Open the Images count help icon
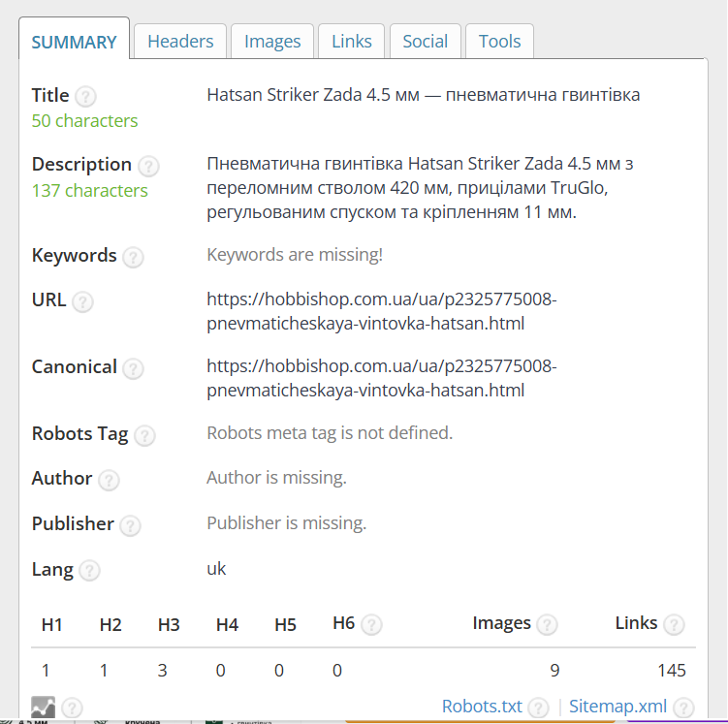This screenshot has width=728, height=724. click(x=547, y=625)
